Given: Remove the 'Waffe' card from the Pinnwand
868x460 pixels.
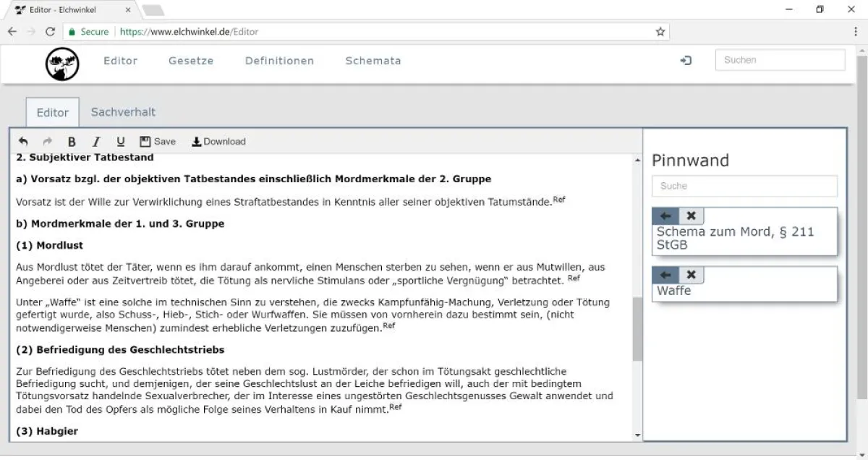Looking at the screenshot, I should [691, 274].
